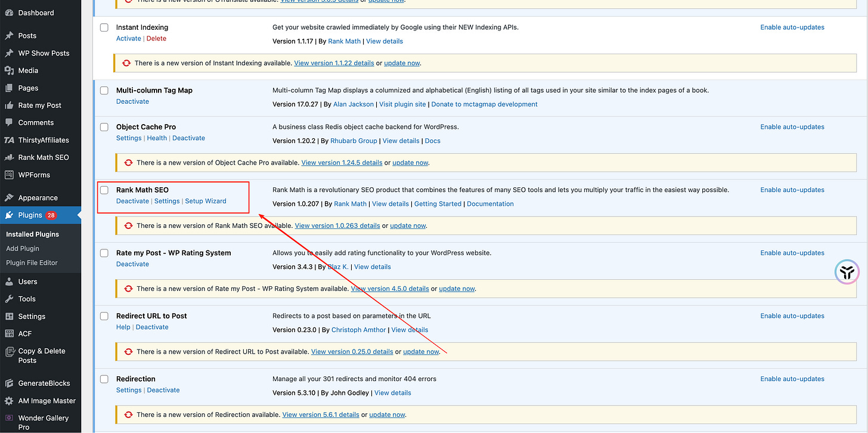Viewport: 868px width, 433px height.
Task: Enable auto-updates for Redirection
Action: coord(792,379)
